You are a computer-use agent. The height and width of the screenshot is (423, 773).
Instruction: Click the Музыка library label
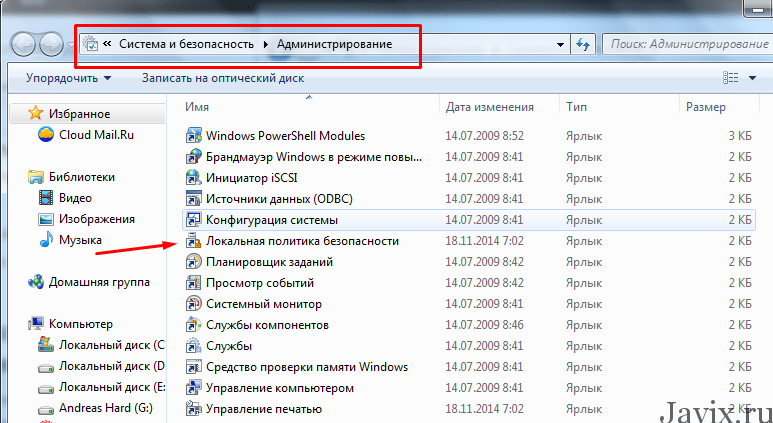(80, 240)
